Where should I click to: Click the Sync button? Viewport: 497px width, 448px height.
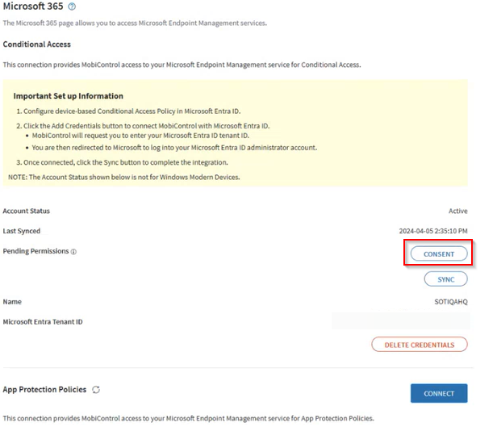click(x=445, y=279)
